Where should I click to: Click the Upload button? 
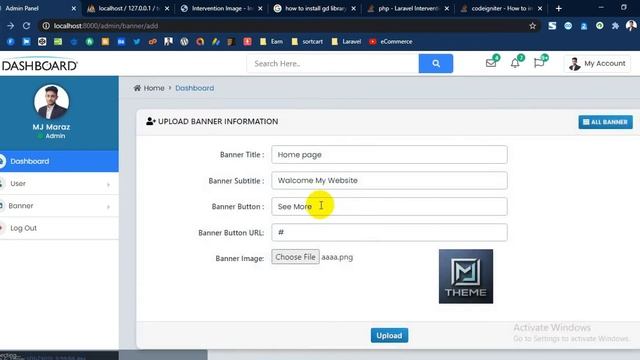pyautogui.click(x=389, y=336)
